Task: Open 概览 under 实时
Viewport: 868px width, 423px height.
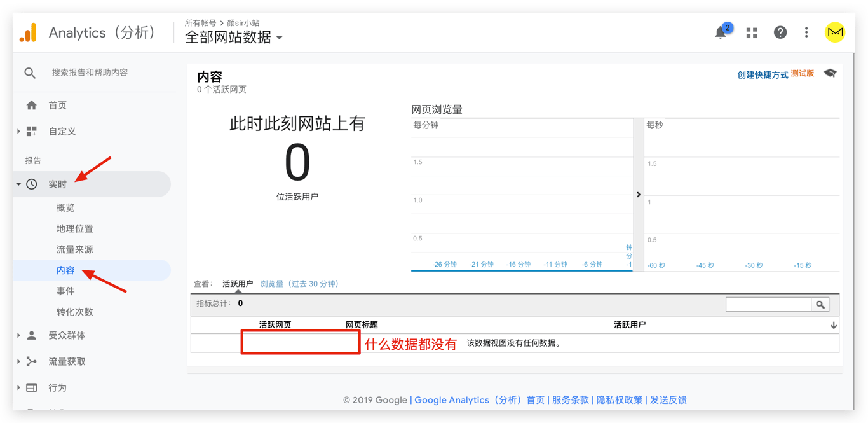Action: 65,208
